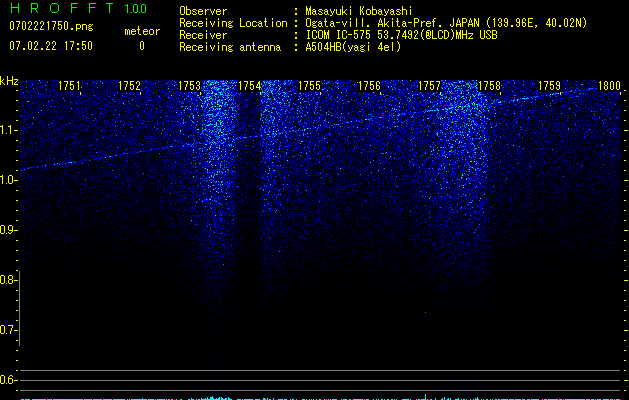The image size is (629, 400).
Task: Click the meteor count value 0
Action: pyautogui.click(x=142, y=46)
